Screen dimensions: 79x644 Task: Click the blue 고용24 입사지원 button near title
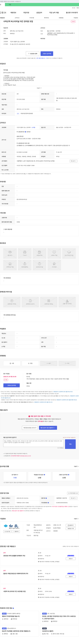47,53
